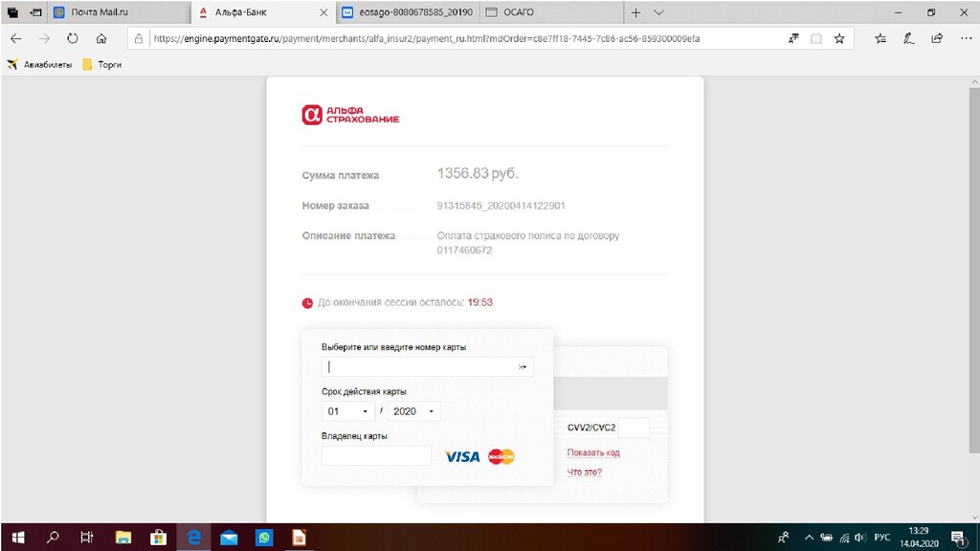Open the volume control in tray
The height and width of the screenshot is (551, 980).
[860, 538]
